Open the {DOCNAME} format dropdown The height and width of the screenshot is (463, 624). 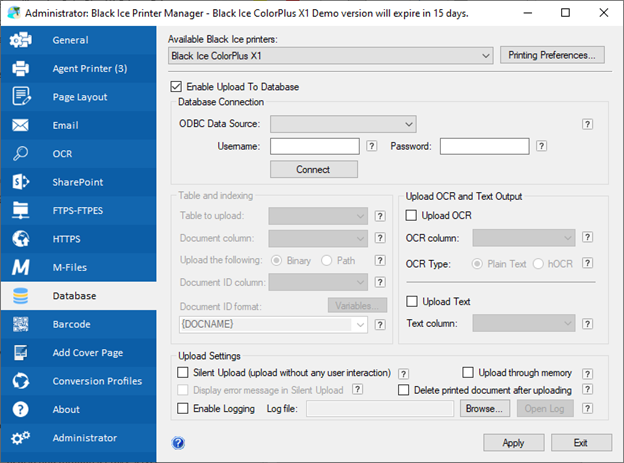pos(273,324)
